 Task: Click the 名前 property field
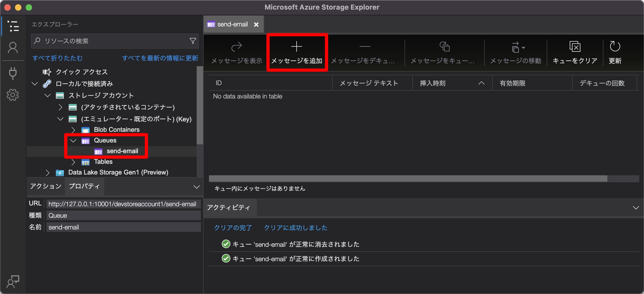pos(123,227)
